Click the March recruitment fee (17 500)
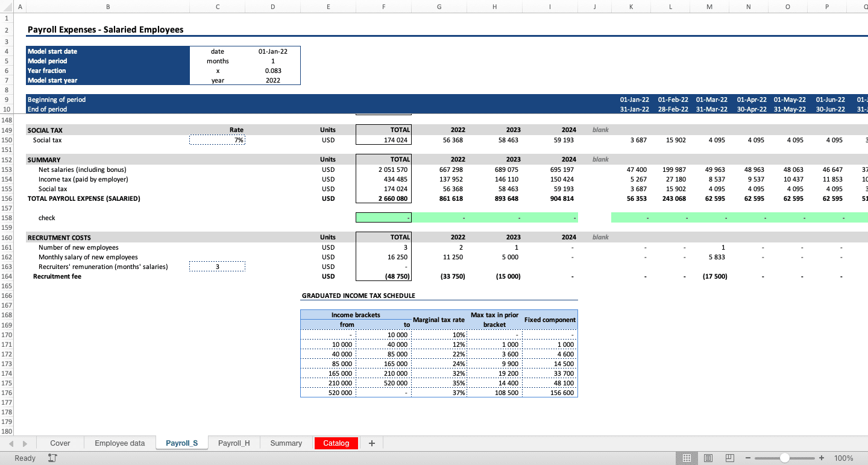 tap(709, 276)
